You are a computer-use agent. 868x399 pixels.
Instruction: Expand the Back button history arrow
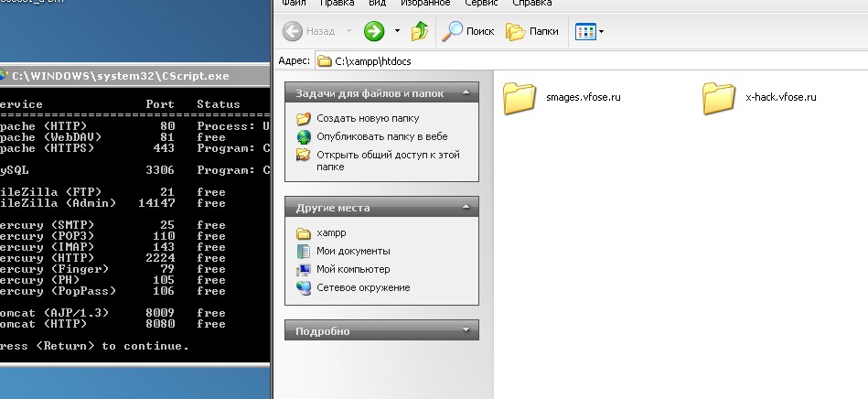348,31
